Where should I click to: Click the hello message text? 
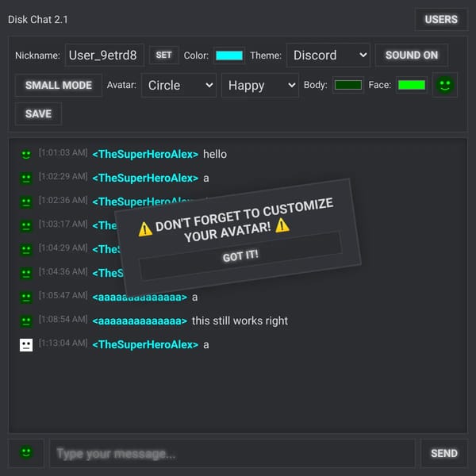pyautogui.click(x=215, y=154)
